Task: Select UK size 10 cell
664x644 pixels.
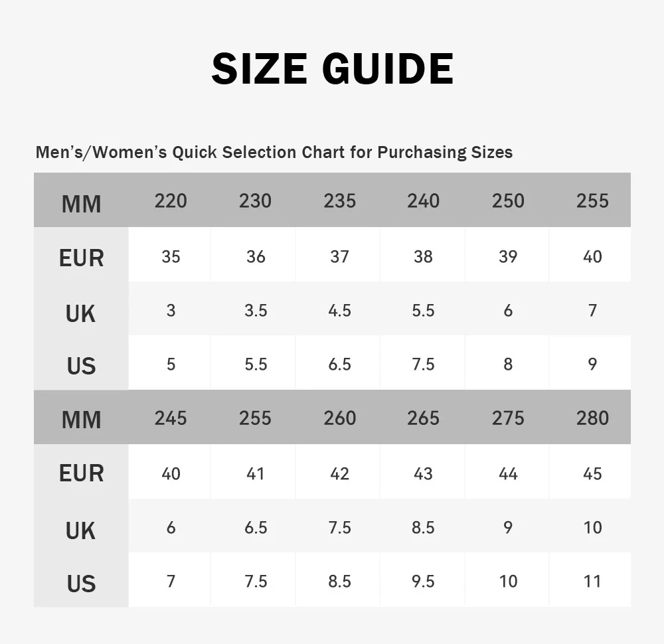Action: 592,527
